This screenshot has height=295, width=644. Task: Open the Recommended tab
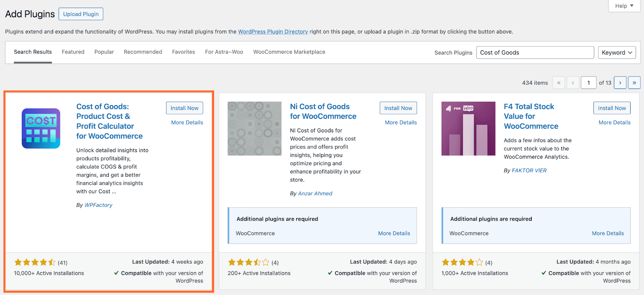143,52
